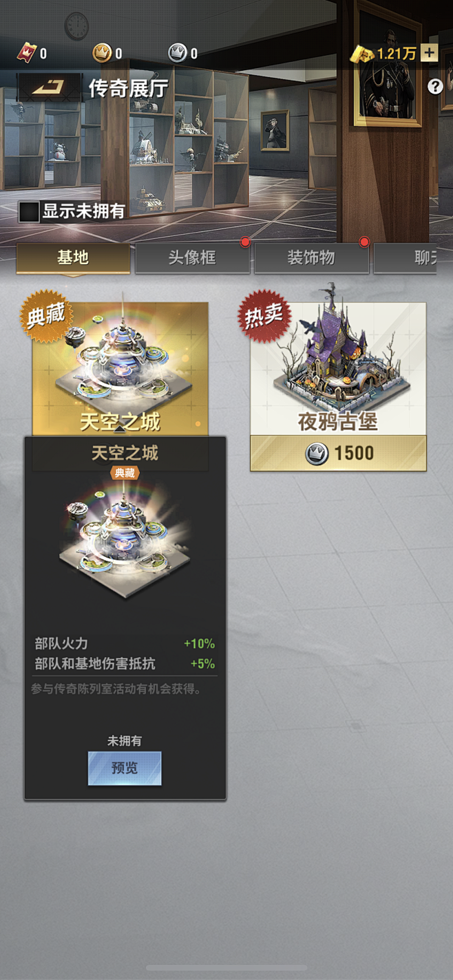The width and height of the screenshot is (453, 980).
Task: Open the 装饰物 tab
Action: (311, 258)
